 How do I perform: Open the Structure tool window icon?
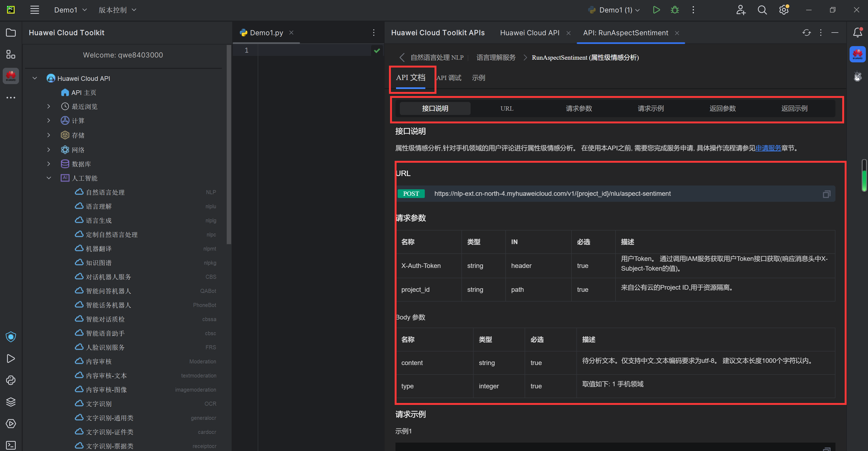tap(11, 54)
